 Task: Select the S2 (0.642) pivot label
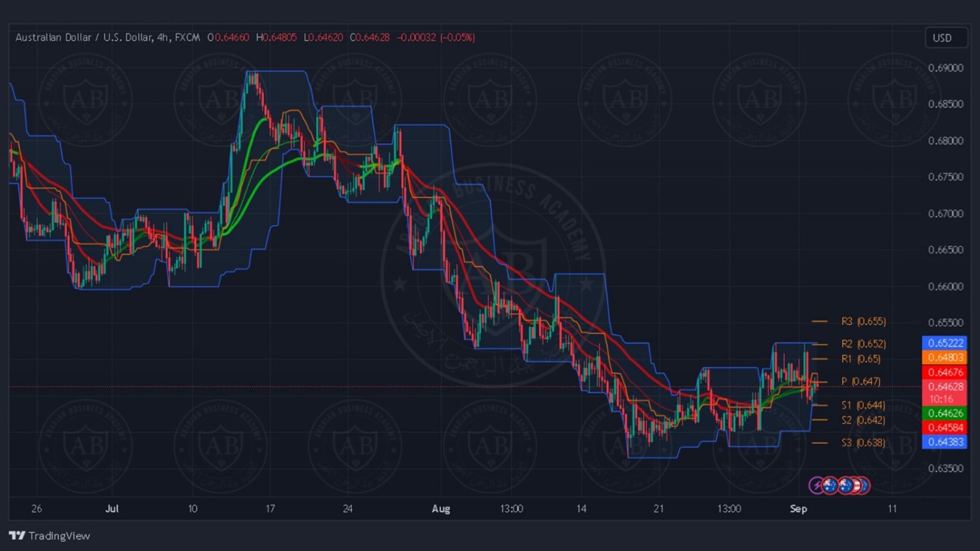[x=864, y=420]
